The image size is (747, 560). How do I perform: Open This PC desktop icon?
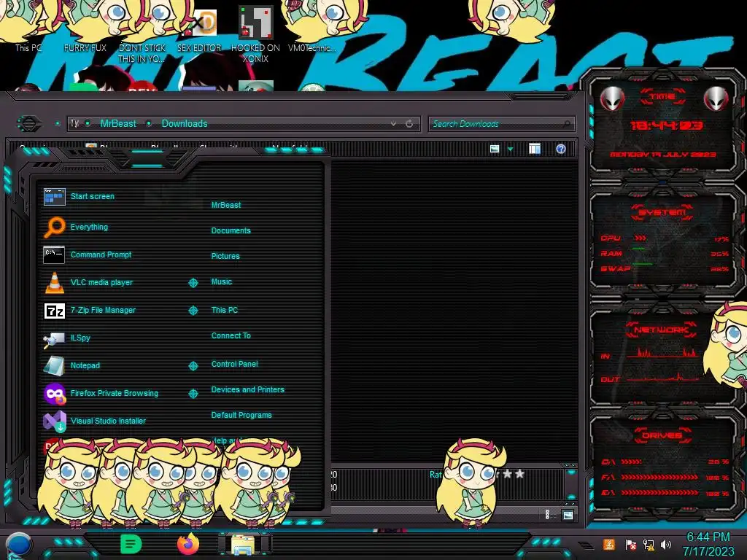pos(28,28)
